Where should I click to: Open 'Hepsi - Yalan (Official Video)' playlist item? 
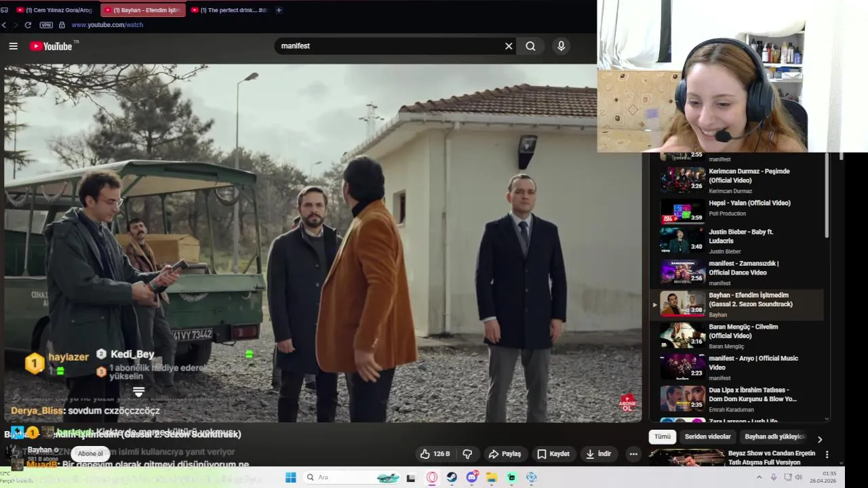[x=738, y=211]
